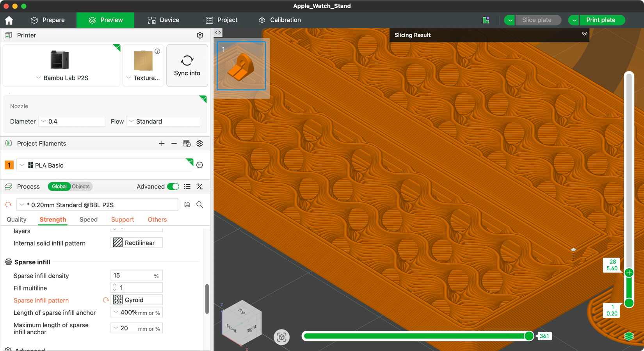The width and height of the screenshot is (644, 351).
Task: Open the plate layout icon in toolbar
Action: pos(486,20)
